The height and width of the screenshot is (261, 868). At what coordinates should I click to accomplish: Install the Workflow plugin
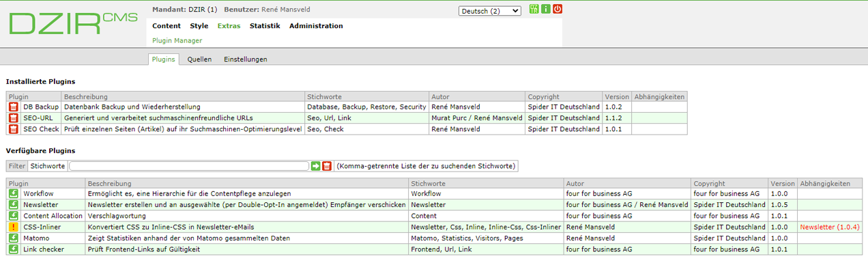coord(13,194)
